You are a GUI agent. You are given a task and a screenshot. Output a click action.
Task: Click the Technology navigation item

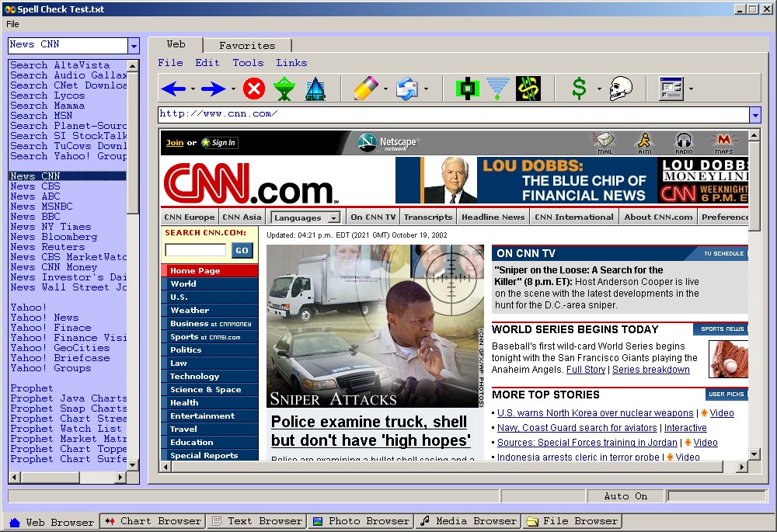click(x=209, y=377)
